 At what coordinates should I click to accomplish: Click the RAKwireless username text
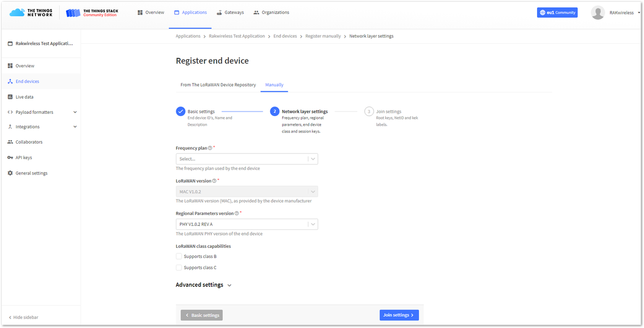(x=622, y=13)
